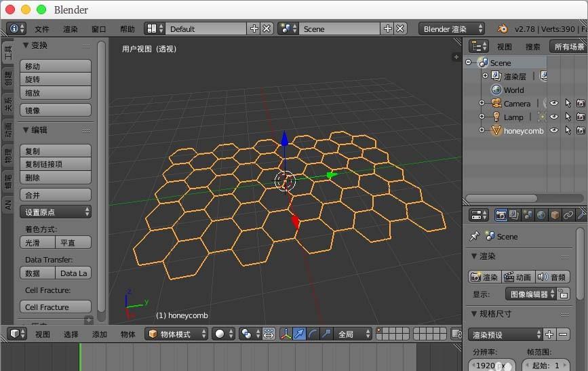Toggle visibility eye for honeycomb
The width and height of the screenshot is (588, 371).
click(554, 130)
